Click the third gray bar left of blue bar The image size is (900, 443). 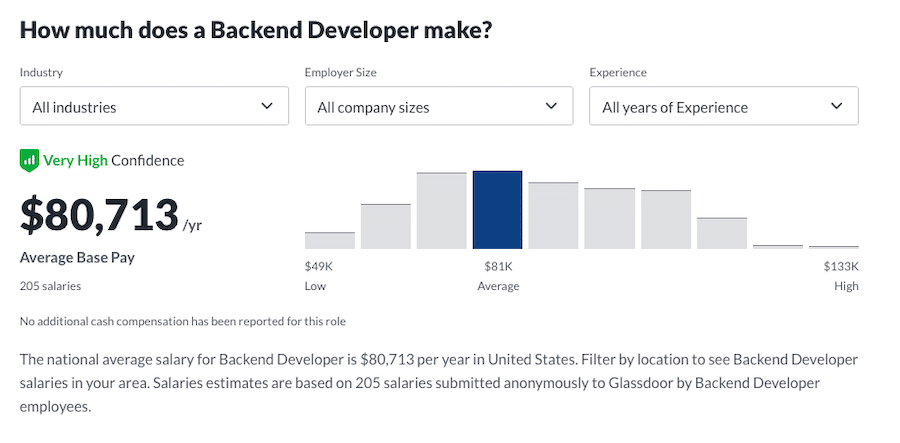(x=441, y=210)
